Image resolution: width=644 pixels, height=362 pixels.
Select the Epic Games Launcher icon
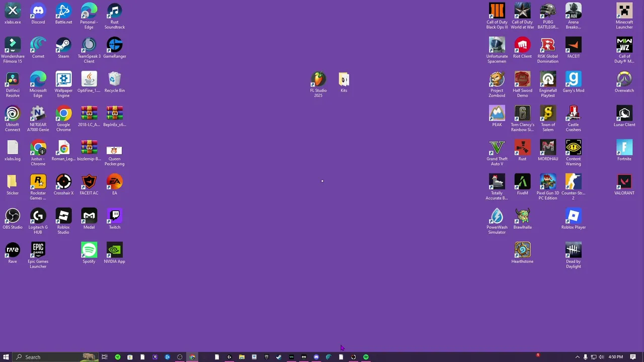(x=38, y=255)
